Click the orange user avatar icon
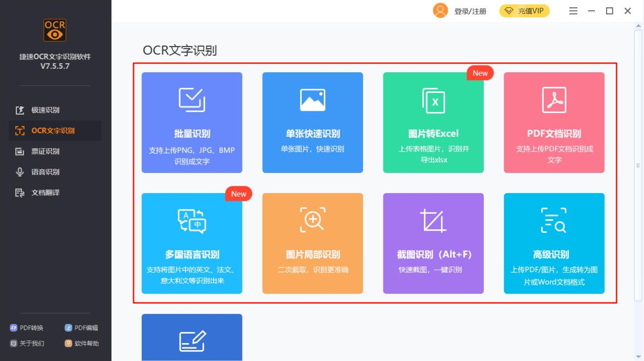This screenshot has height=361, width=644. (440, 11)
